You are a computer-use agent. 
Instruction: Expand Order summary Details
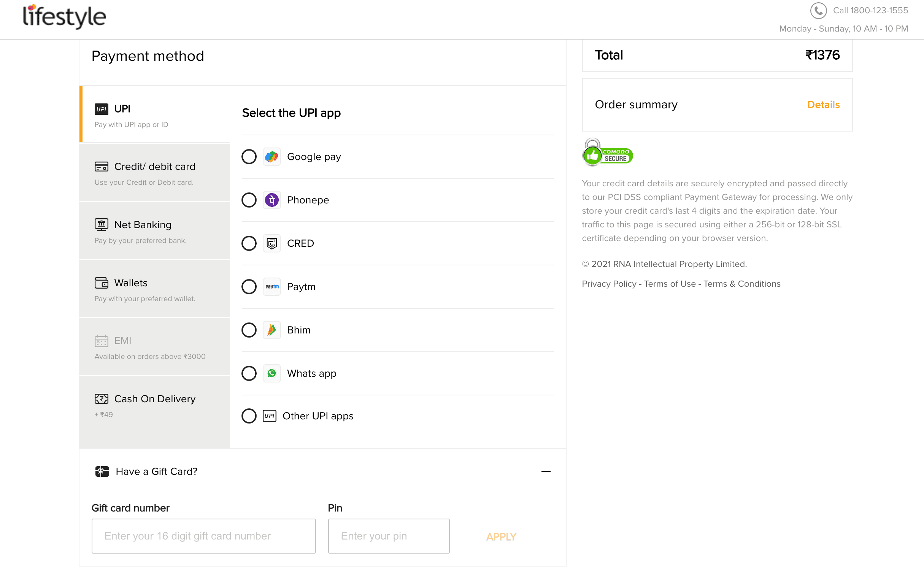pyautogui.click(x=823, y=105)
